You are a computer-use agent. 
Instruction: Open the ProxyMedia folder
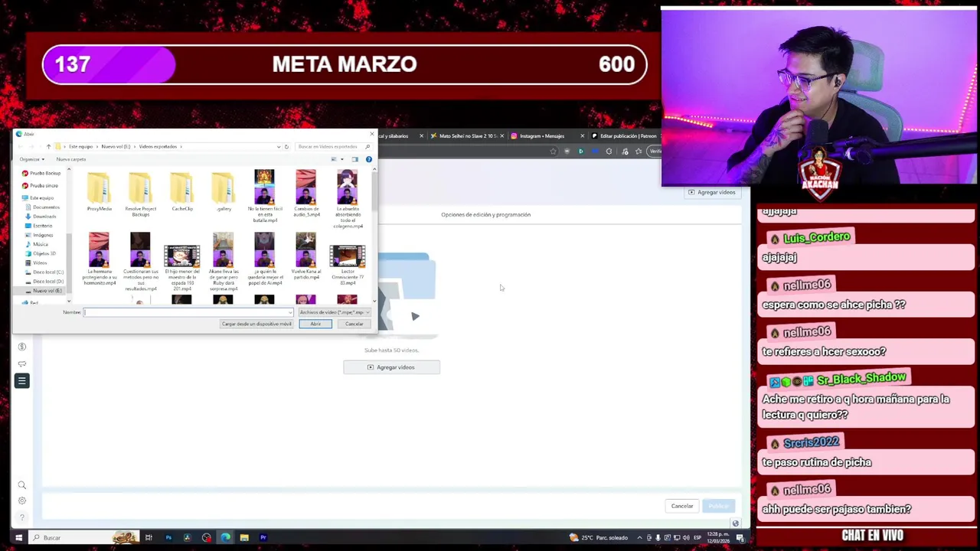pyautogui.click(x=99, y=191)
